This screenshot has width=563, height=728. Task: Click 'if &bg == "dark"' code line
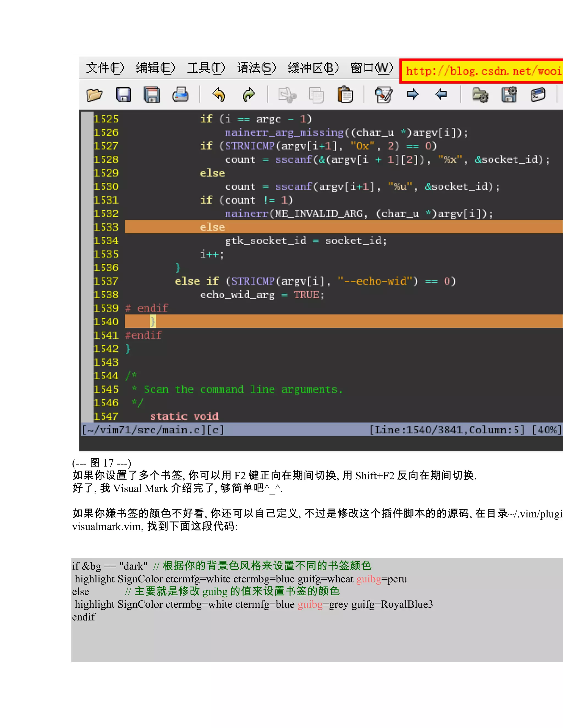[110, 566]
